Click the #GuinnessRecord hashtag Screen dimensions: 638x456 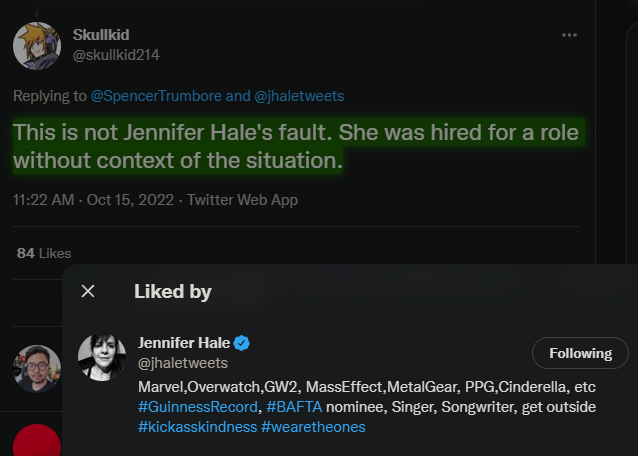point(198,407)
